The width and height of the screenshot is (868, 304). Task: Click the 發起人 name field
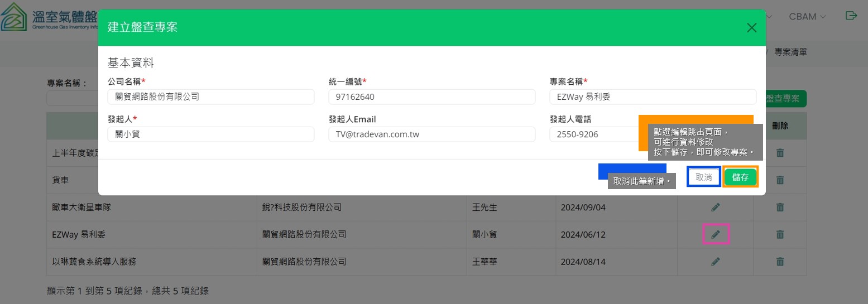pos(210,134)
